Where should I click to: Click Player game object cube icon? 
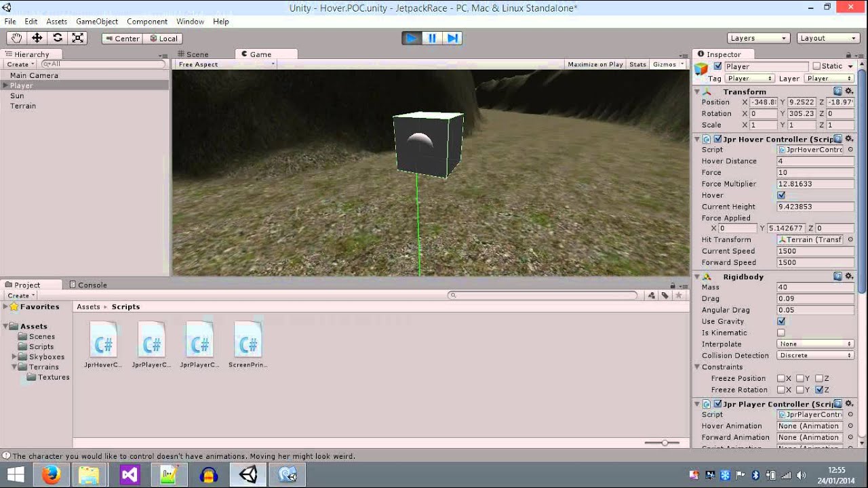701,68
